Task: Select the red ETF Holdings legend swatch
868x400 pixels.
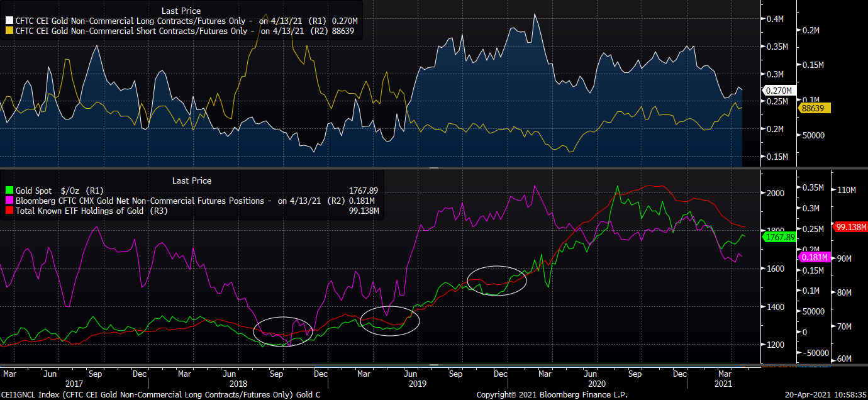Action: click(x=8, y=211)
